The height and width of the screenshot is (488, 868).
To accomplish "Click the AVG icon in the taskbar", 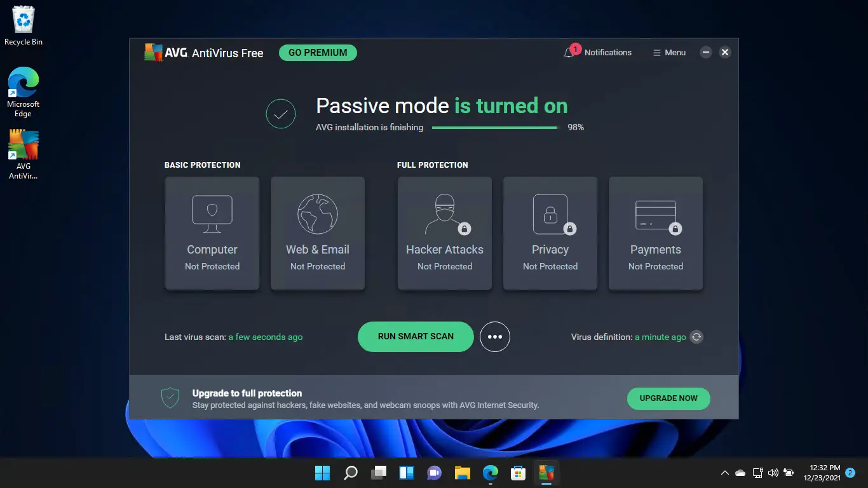I will (x=546, y=473).
